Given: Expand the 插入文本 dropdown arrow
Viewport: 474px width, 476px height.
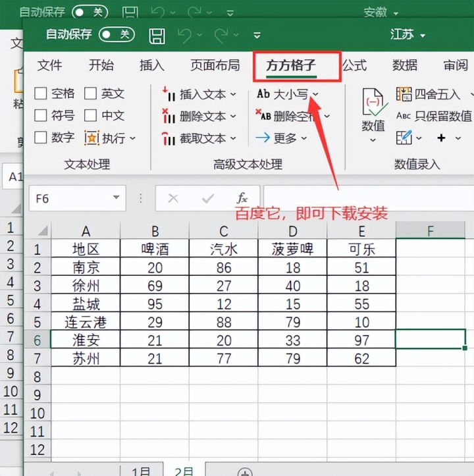Looking at the screenshot, I should 233,94.
